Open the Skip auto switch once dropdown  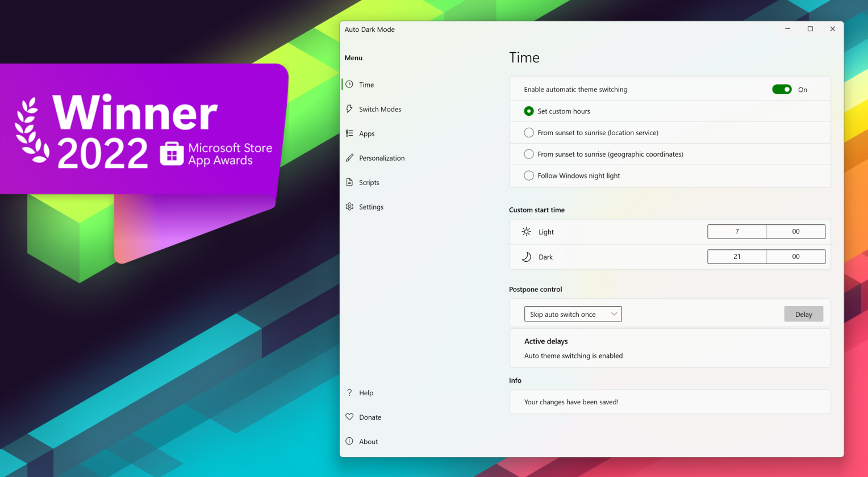(x=573, y=313)
